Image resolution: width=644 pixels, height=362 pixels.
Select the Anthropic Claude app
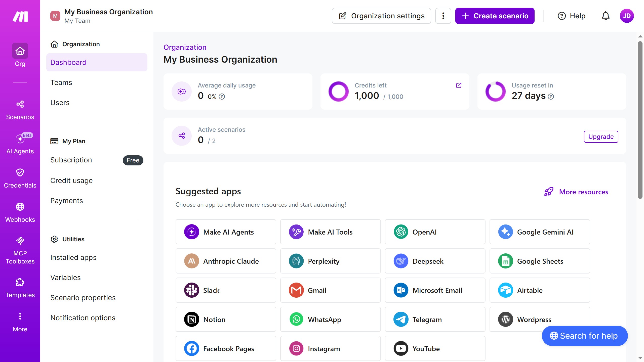pyautogui.click(x=226, y=261)
